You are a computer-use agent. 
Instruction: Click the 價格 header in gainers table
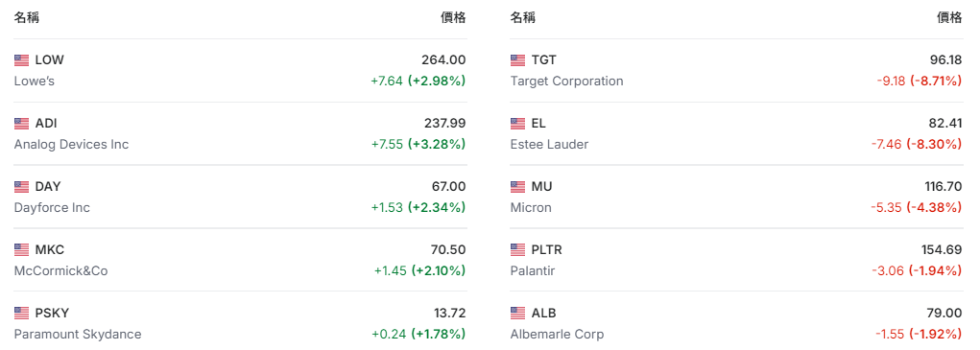pos(453,18)
